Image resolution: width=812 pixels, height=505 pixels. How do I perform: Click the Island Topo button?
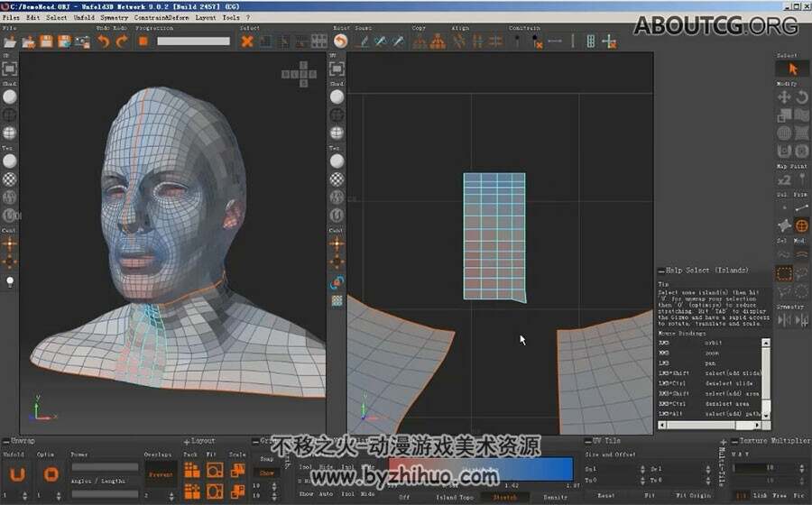[x=454, y=497]
